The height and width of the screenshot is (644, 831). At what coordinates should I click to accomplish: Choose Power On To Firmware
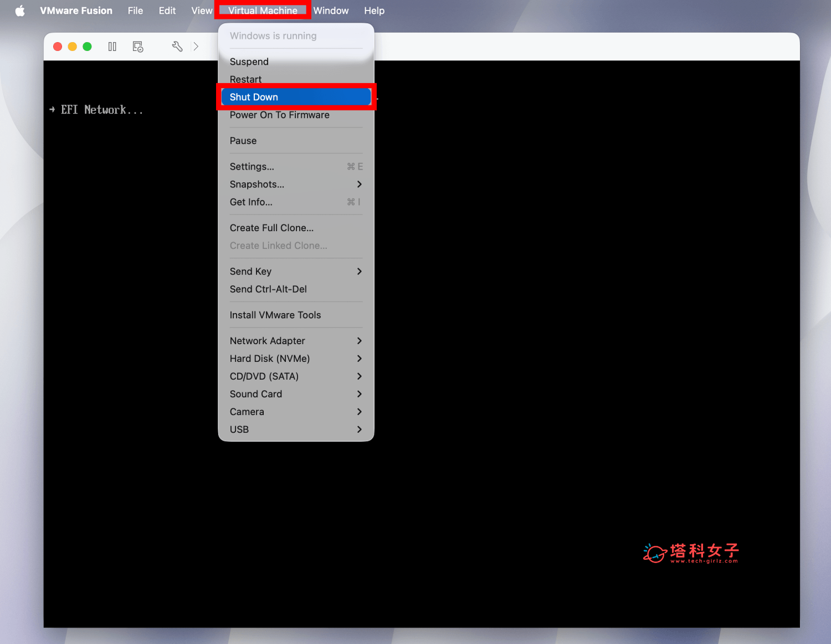(x=296, y=115)
